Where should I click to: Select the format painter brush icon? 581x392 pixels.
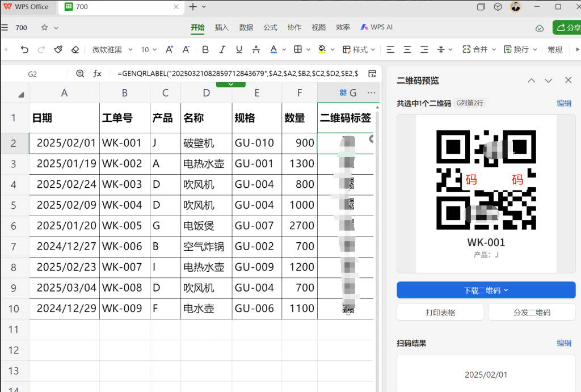(x=58, y=49)
